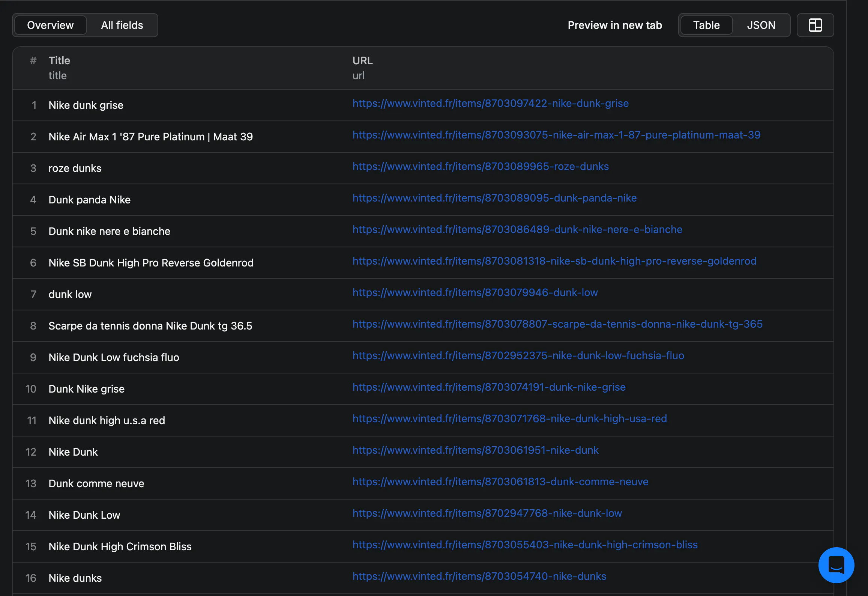Select the JSON view tab
The width and height of the screenshot is (868, 596).
pos(761,25)
